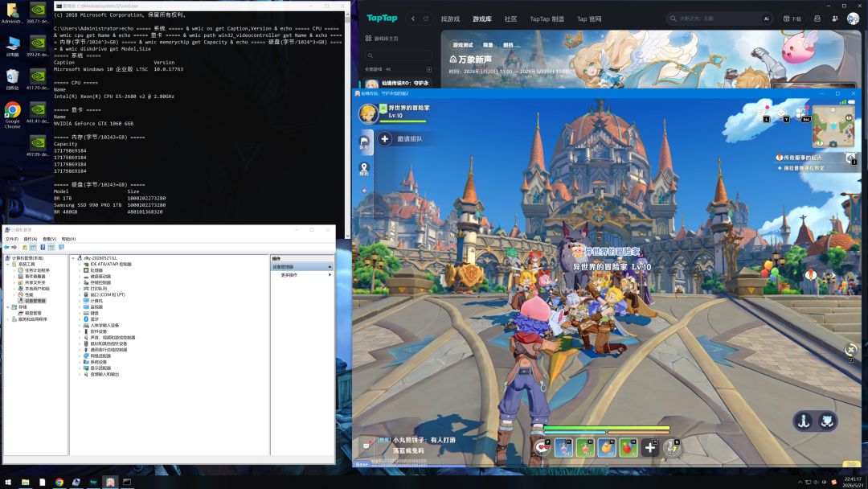Open Chrome from the taskbar
This screenshot has height=489, width=868.
(x=59, y=482)
